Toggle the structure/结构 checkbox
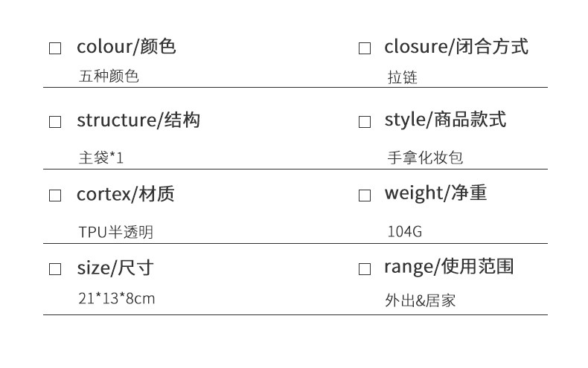This screenshot has height=368, width=588. point(55,123)
